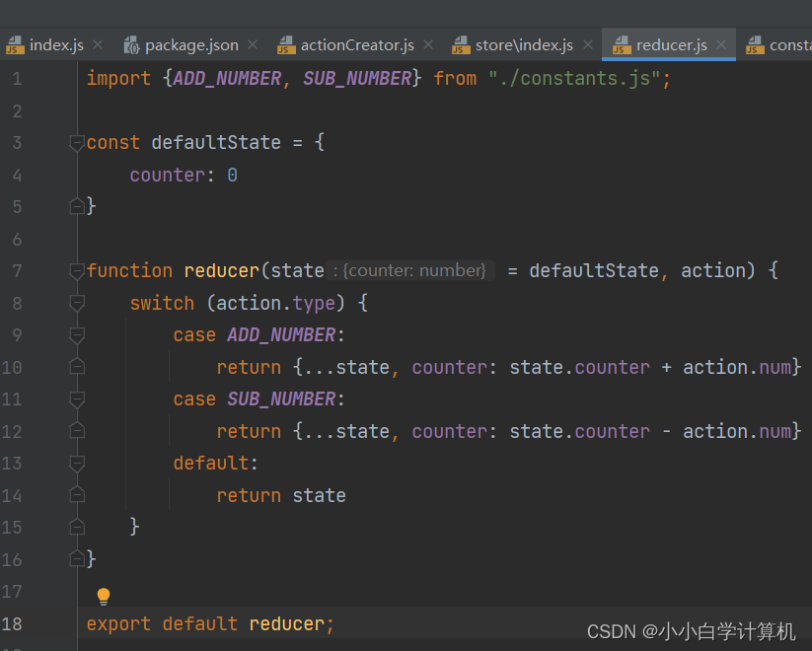Click the store\index.js JS file icon
The width and height of the screenshot is (812, 651).
(x=461, y=45)
